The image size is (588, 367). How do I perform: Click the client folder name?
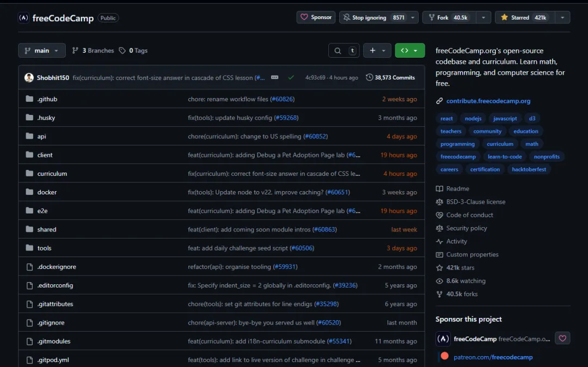[45, 155]
